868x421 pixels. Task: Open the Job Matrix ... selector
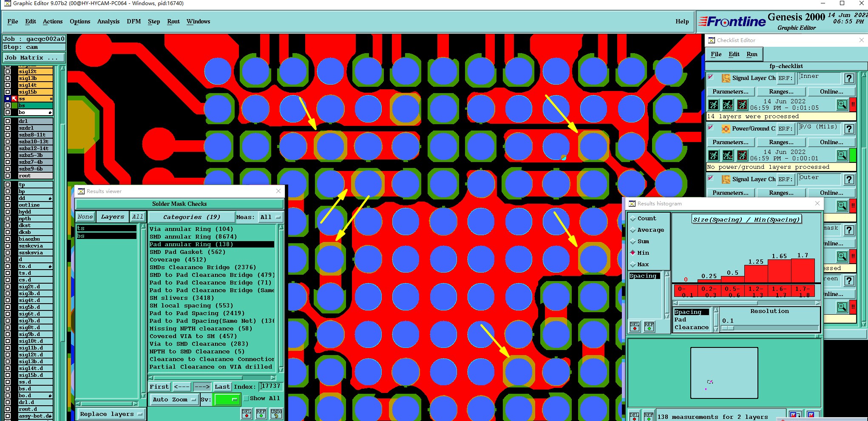[34, 57]
